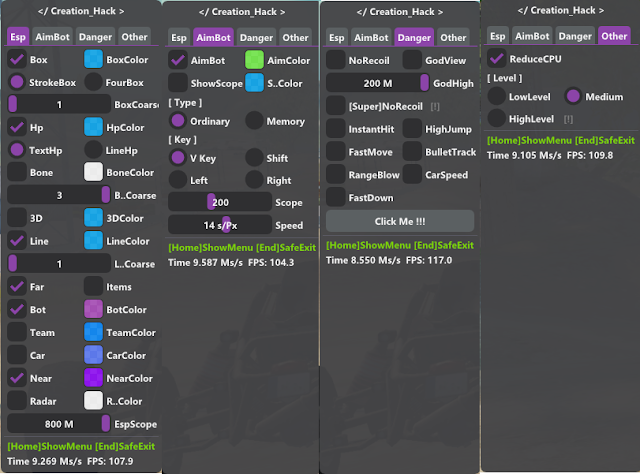Enable the GodView checkbox
Viewport: 640px width, 474px height.
[x=412, y=60]
